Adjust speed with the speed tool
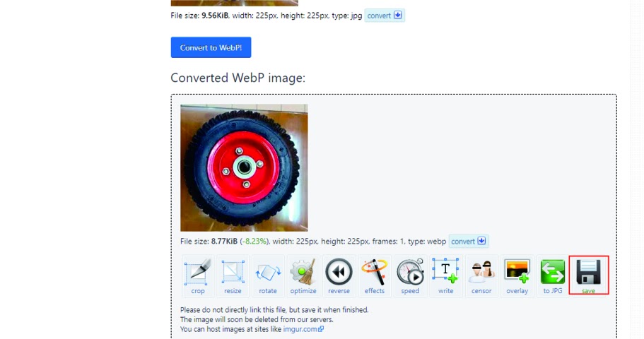 pos(410,276)
